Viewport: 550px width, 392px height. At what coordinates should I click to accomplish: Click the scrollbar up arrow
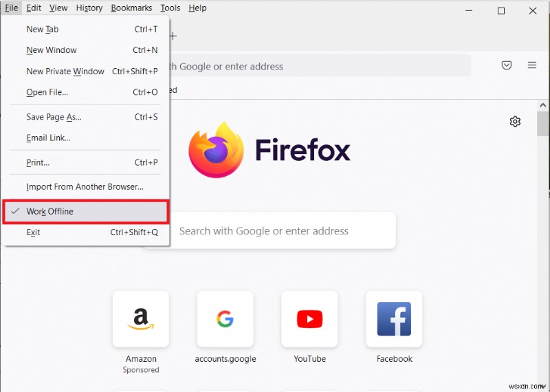pos(543,105)
